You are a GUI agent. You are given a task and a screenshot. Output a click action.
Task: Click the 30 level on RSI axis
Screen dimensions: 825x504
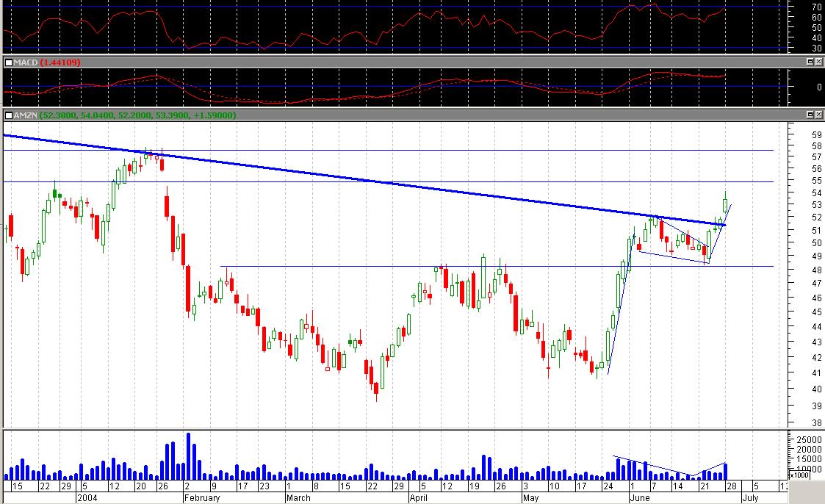[x=817, y=48]
